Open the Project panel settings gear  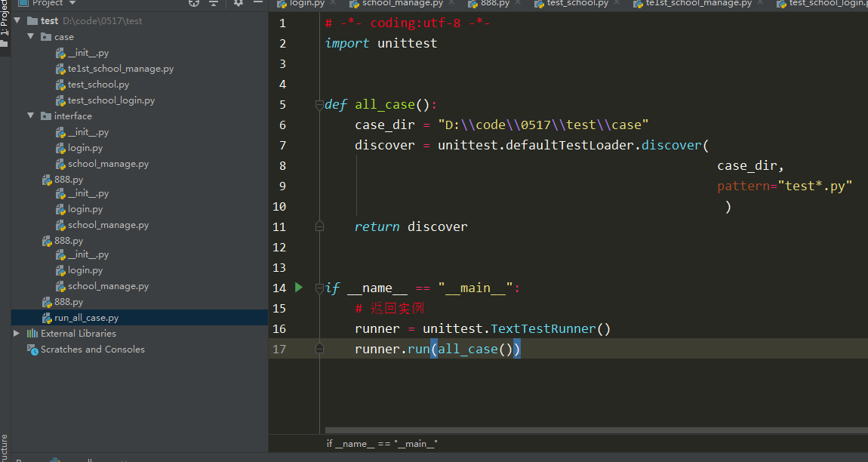[x=239, y=3]
